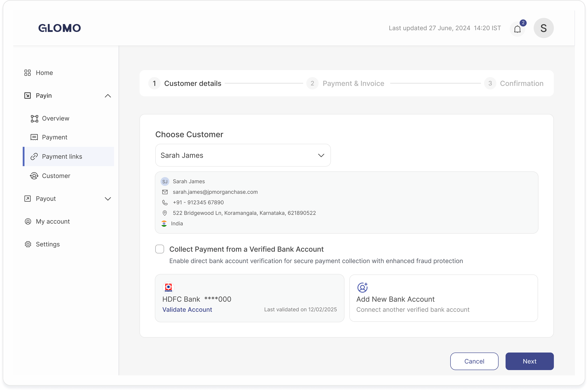Click the Customer icon in sidebar

click(34, 176)
